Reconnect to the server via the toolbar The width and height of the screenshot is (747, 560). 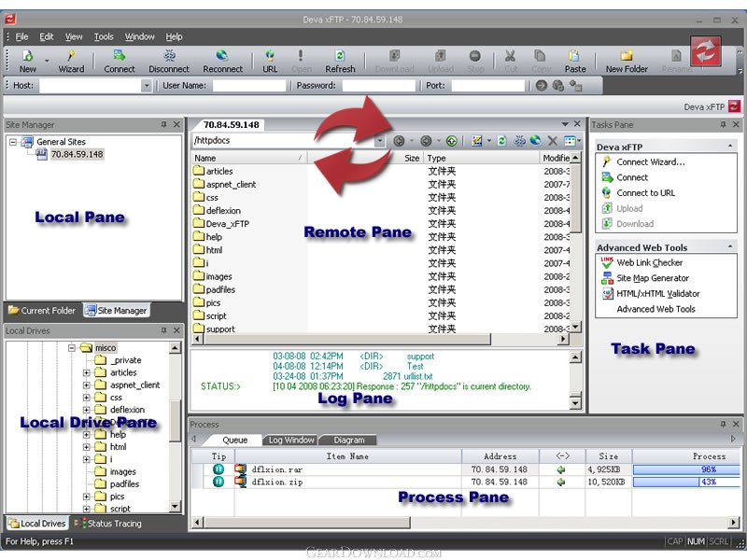[222, 62]
